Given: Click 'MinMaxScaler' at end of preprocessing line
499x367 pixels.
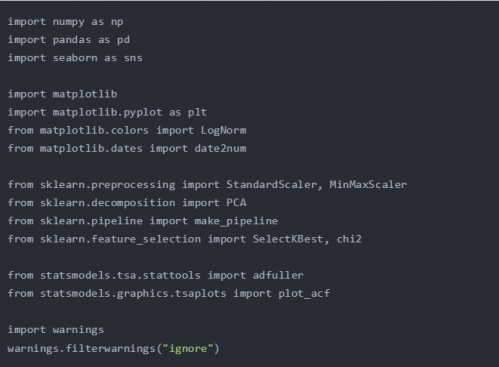Looking at the screenshot, I should pos(368,185).
